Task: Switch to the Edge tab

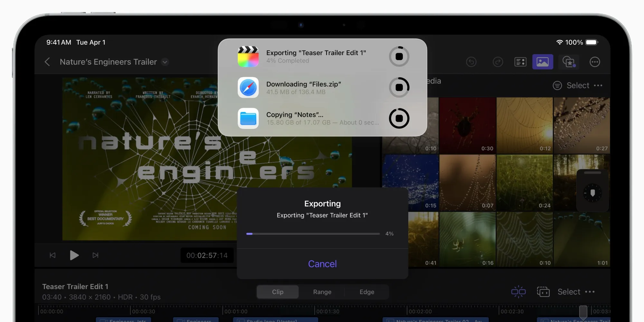Action: coord(367,292)
